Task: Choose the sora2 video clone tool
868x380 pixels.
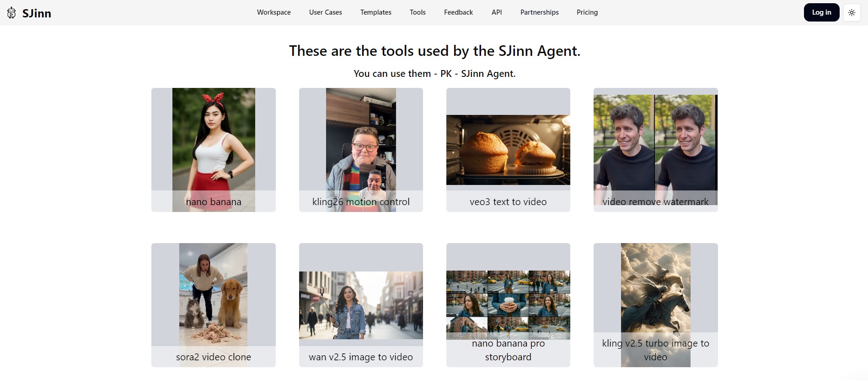Action: pyautogui.click(x=214, y=305)
